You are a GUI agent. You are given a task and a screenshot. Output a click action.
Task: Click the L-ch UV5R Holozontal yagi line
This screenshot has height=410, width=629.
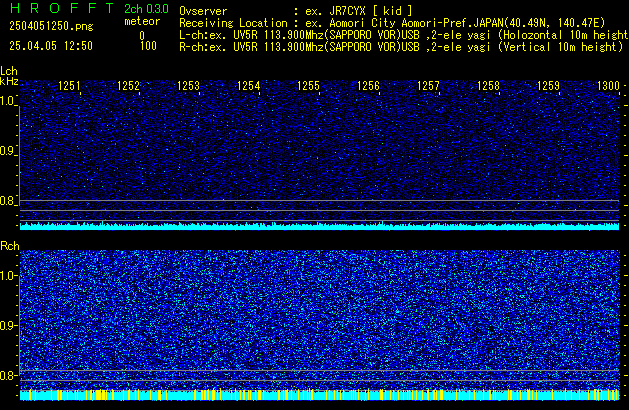pos(404,35)
